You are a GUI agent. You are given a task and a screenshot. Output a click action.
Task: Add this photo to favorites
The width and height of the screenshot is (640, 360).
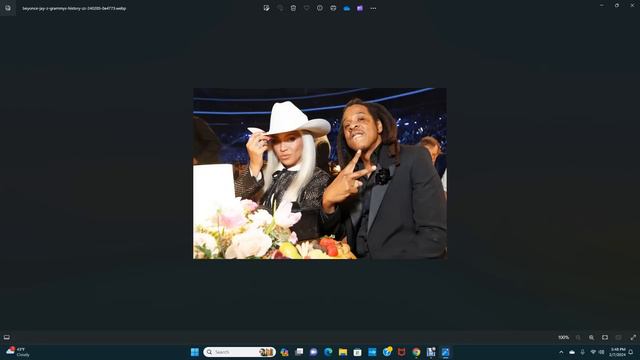[x=307, y=8]
